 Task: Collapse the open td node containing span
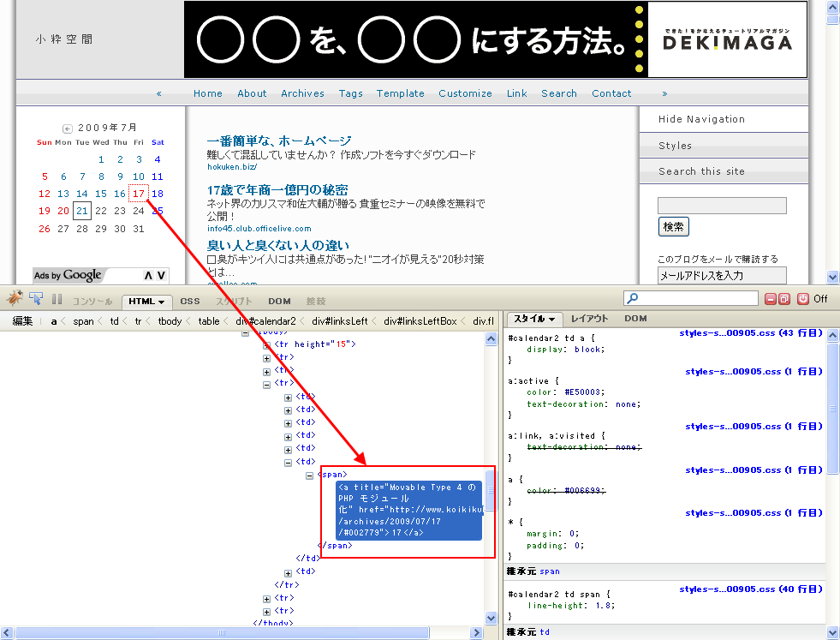point(289,463)
